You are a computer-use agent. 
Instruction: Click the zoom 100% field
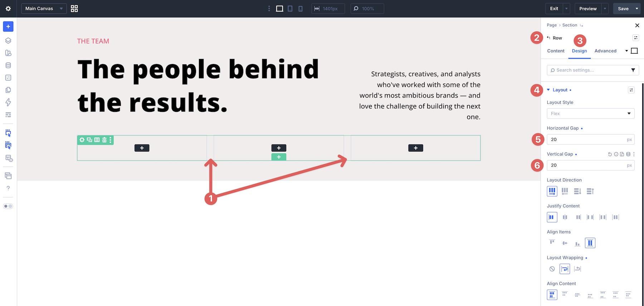point(367,9)
